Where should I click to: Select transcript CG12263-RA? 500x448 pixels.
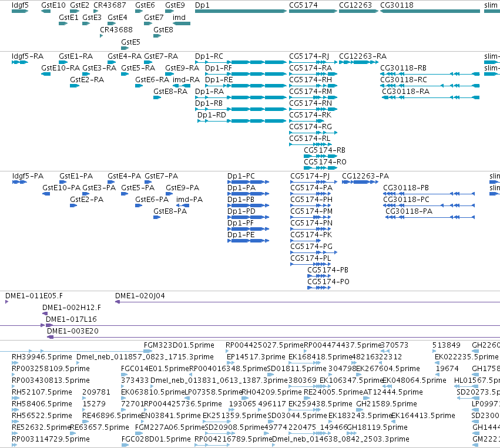[363, 56]
